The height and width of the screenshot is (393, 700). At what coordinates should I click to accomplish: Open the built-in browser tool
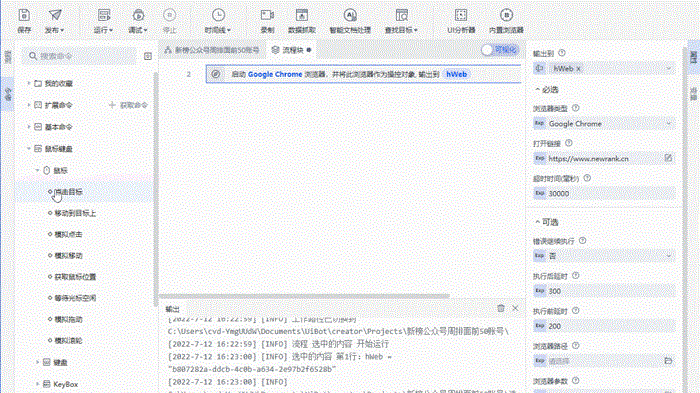click(506, 15)
